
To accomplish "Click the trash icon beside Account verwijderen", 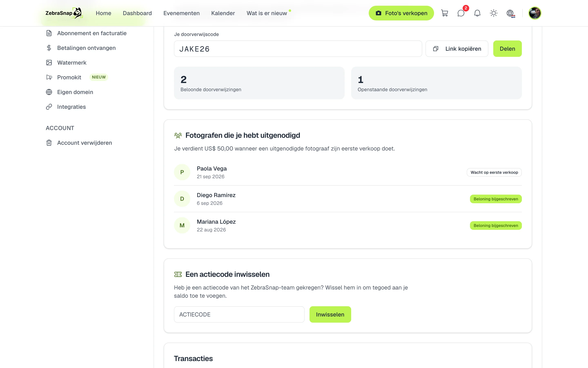I will (49, 143).
